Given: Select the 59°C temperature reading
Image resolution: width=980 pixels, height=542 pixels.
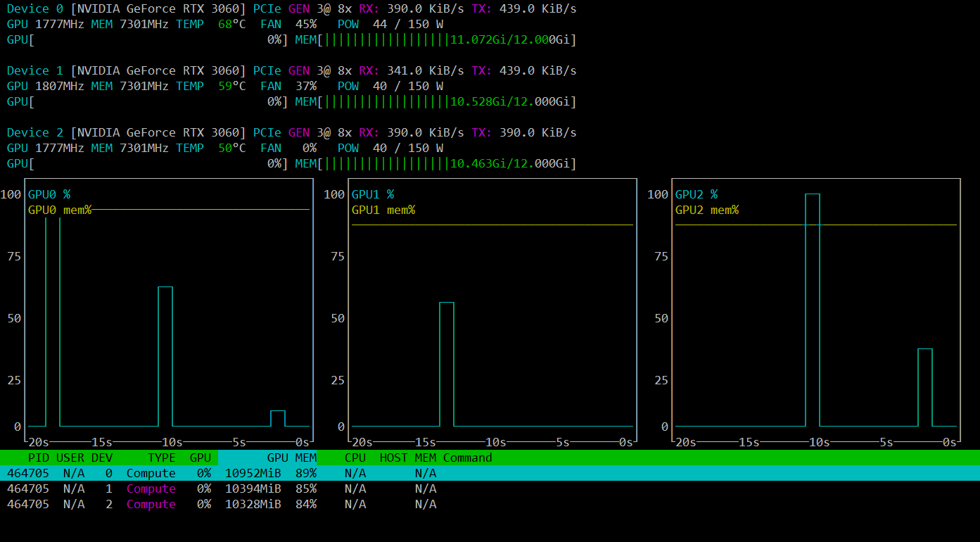Looking at the screenshot, I should 232,86.
